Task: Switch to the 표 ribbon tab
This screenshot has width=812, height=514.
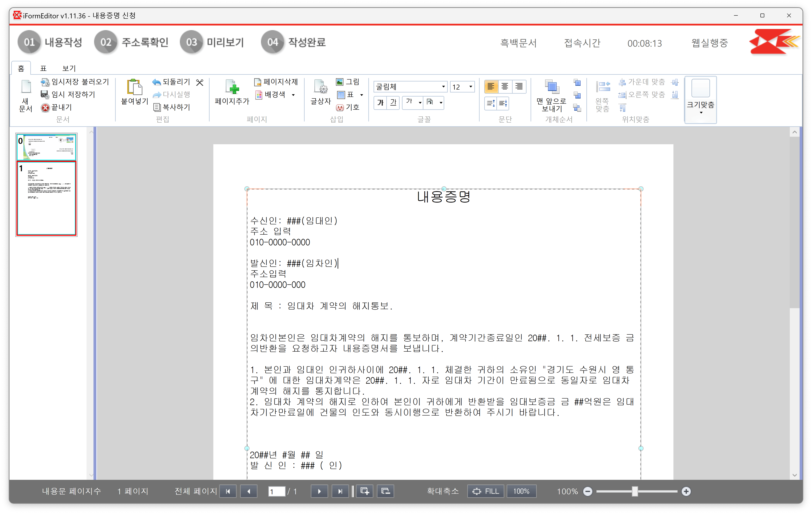Action: pyautogui.click(x=43, y=68)
